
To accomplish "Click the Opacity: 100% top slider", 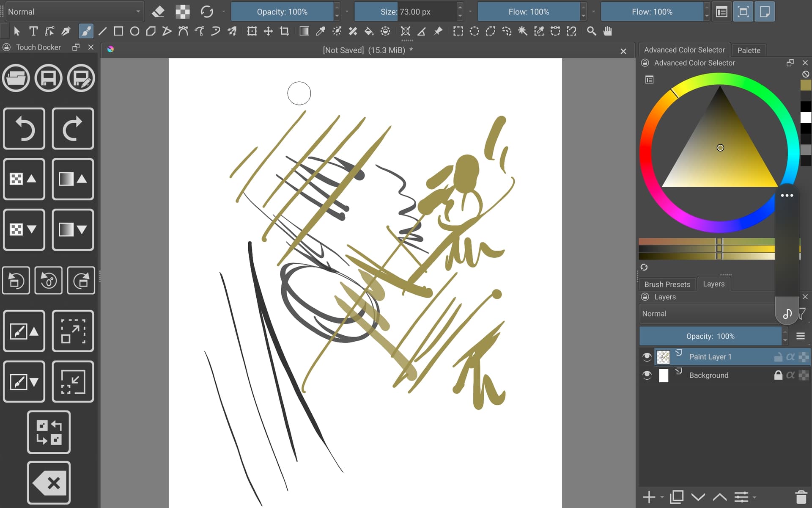I will [282, 11].
